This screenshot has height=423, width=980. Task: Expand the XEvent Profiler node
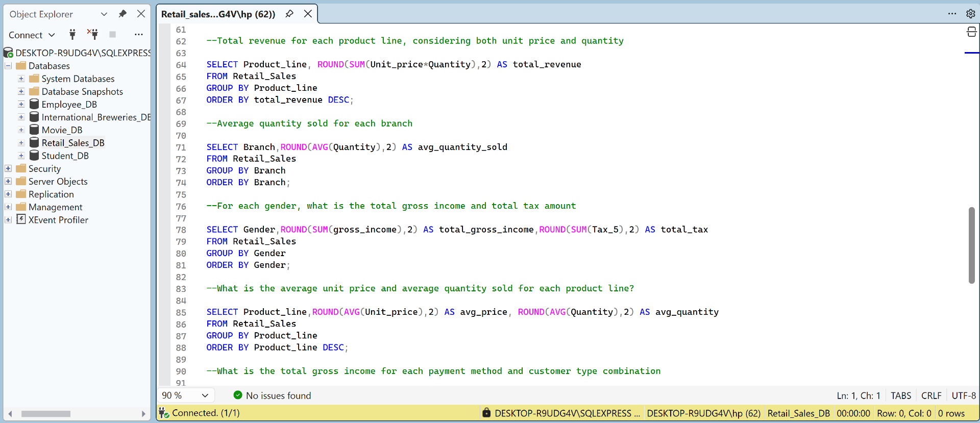pyautogui.click(x=8, y=220)
